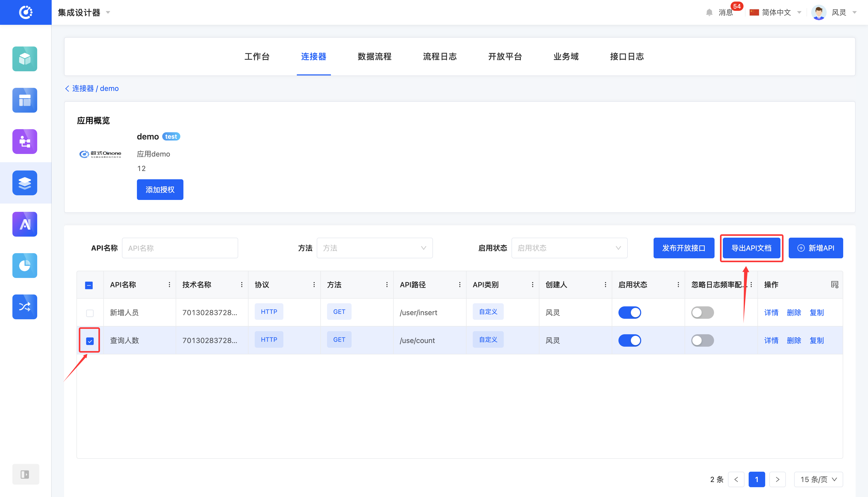Enable ignore log frequency toggle for 新增人员
868x497 pixels.
pos(702,312)
